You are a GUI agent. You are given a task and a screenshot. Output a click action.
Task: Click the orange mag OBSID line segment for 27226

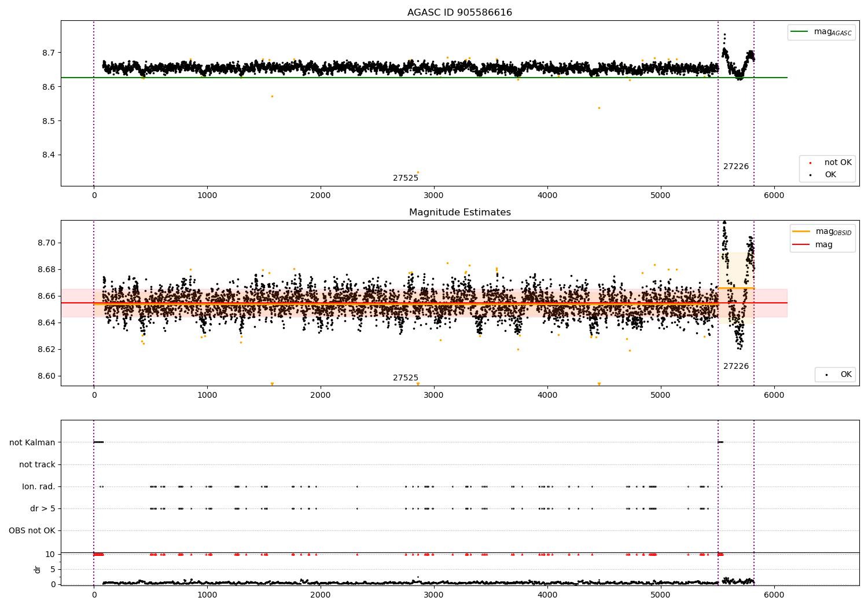(x=736, y=288)
